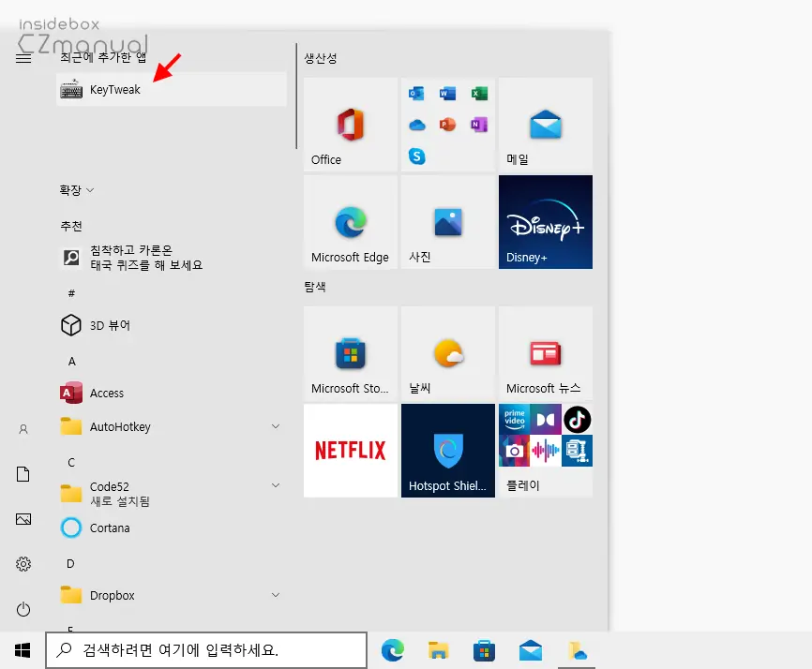Viewport: 812px width, 669px height.
Task: Launch Access from the app list
Action: click(x=106, y=393)
